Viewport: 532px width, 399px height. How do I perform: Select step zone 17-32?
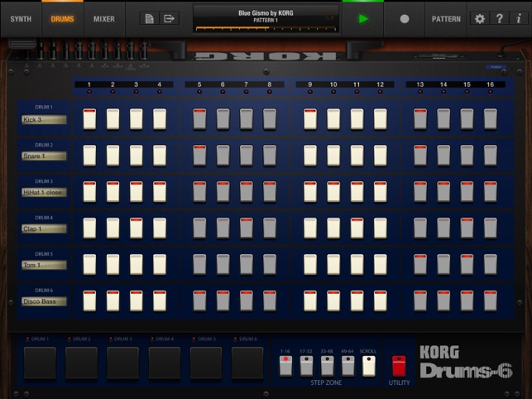306,366
